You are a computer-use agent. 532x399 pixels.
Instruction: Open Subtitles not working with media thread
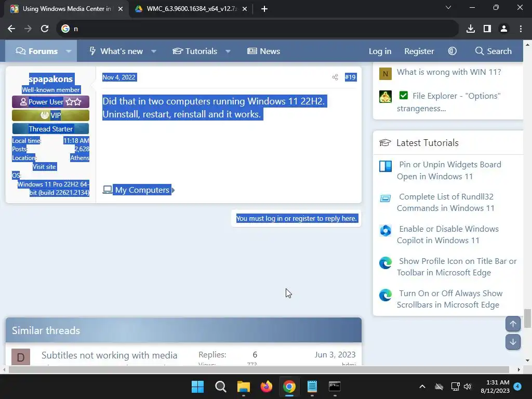click(x=109, y=355)
